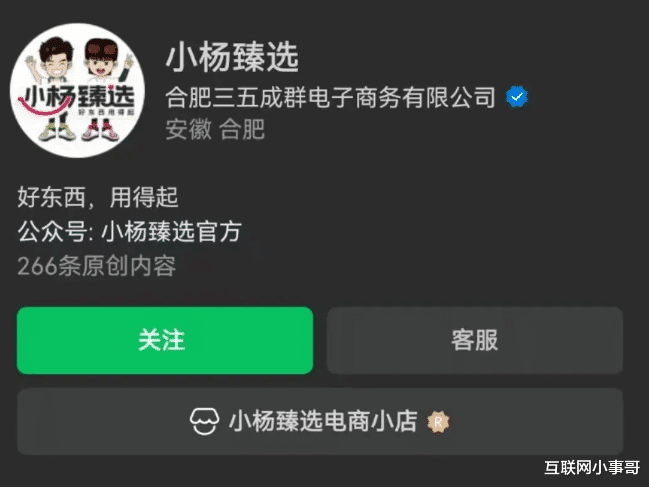
Task: Click the 安徽 合肥 location text
Action: tap(215, 129)
